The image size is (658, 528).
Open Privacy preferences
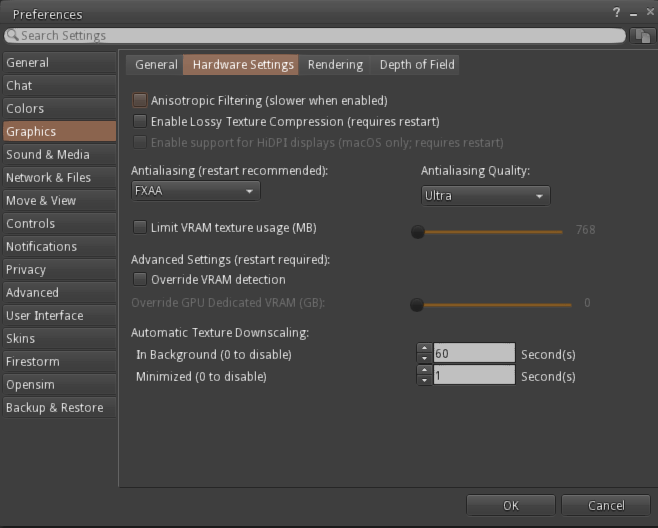60,269
